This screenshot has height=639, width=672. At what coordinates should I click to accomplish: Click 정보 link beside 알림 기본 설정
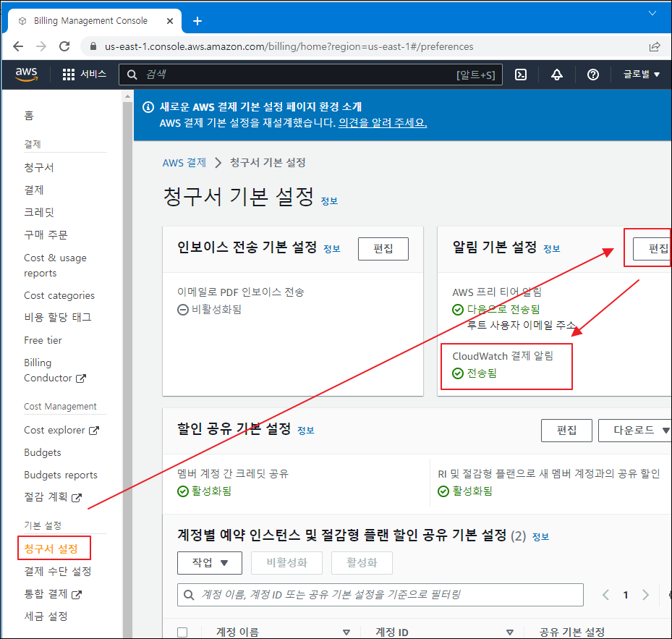[x=552, y=249]
